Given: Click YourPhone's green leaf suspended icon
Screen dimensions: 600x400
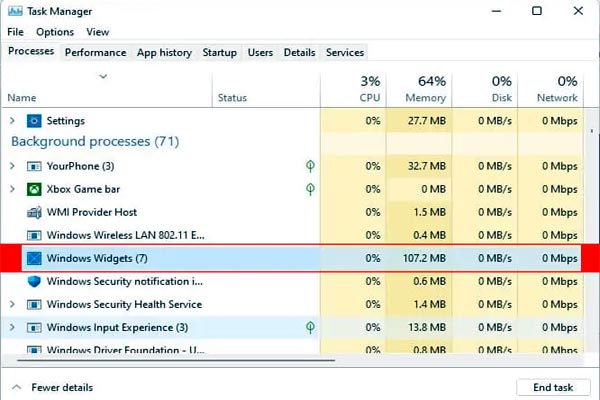Looking at the screenshot, I should (310, 166).
